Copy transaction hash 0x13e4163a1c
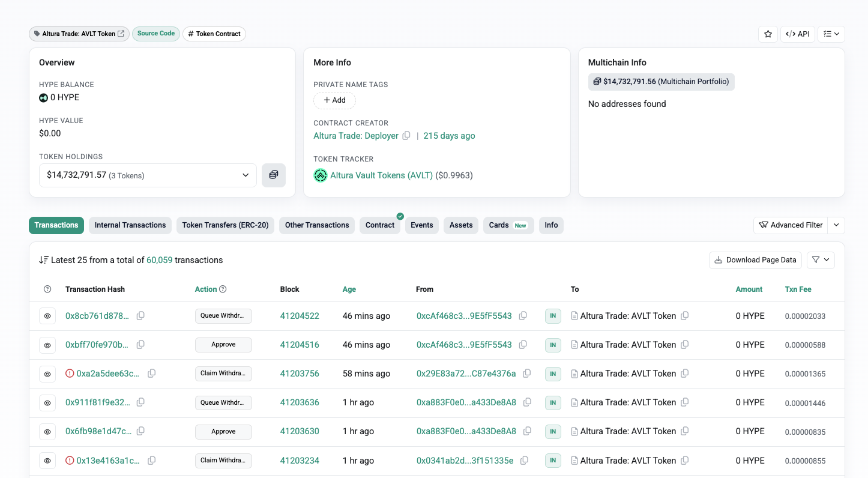 tap(152, 461)
